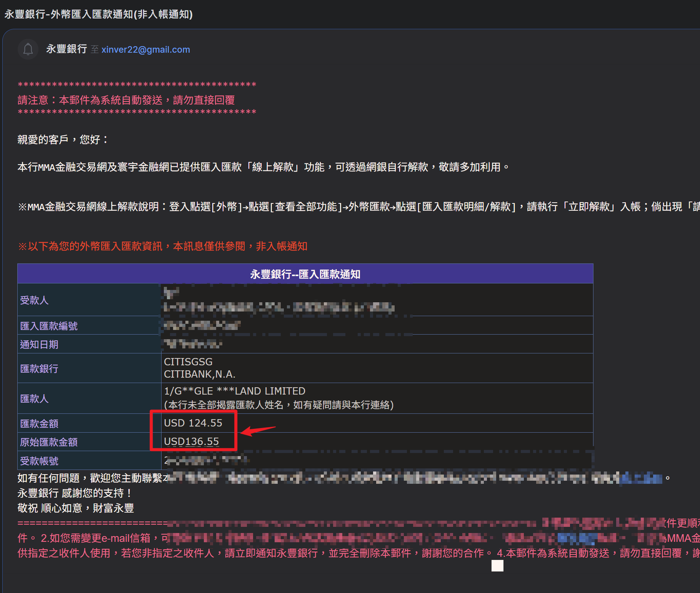Viewport: 700px width, 593px height.
Task: Click the red arrow annotation
Action: (258, 430)
